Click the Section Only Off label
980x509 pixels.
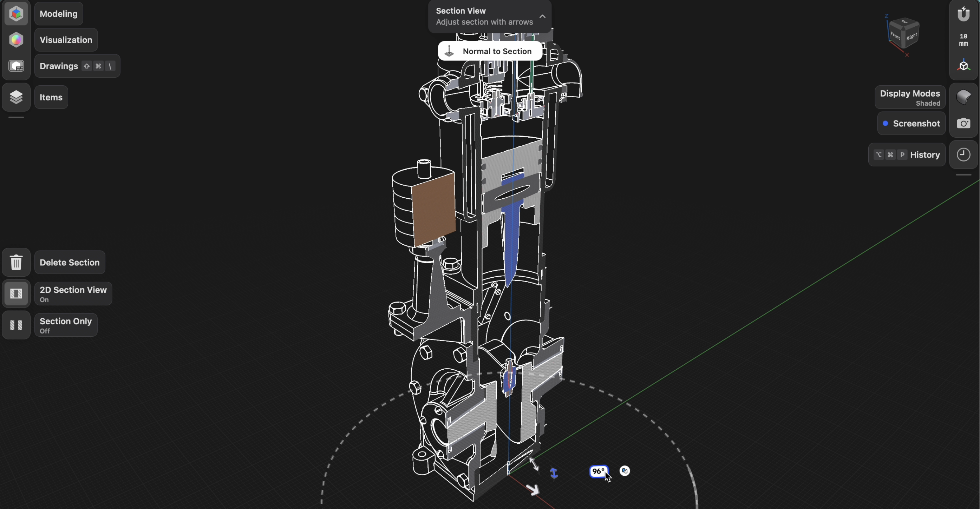click(66, 325)
